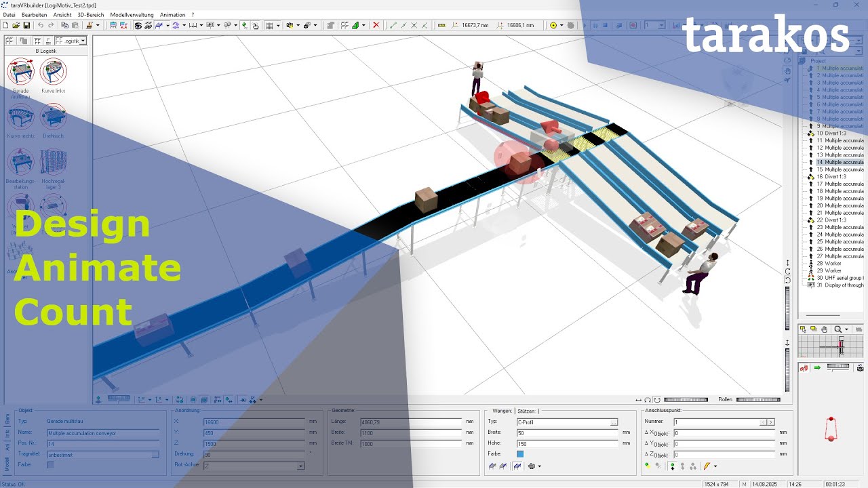868x488 pixels.
Task: Open the dropdown arrow next to the lightning icon
Action: [715, 466]
